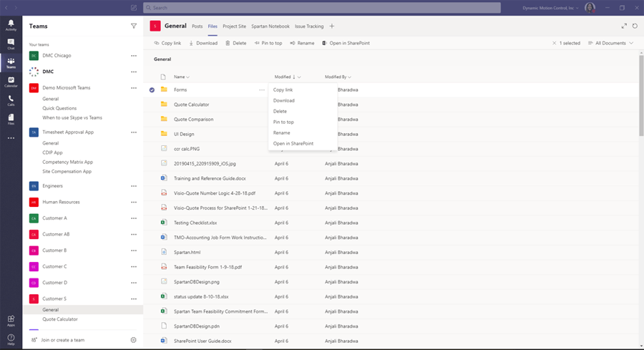Click the filter teams funnel icon

(134, 26)
